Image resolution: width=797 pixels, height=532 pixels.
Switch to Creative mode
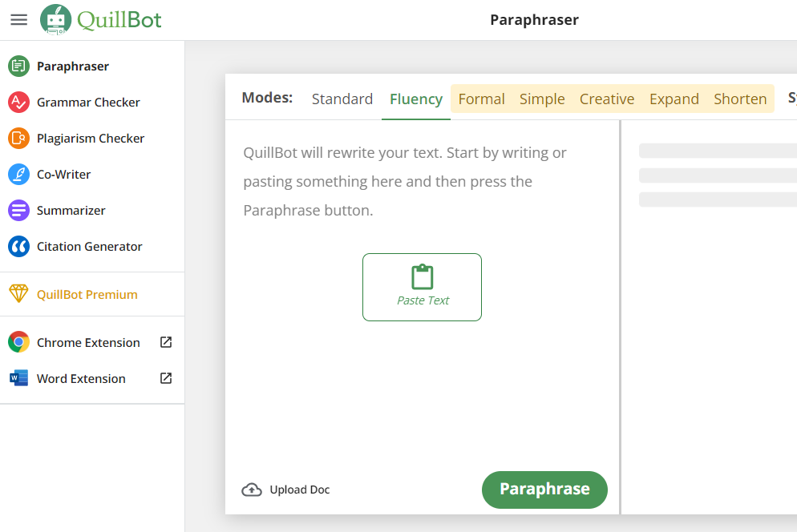tap(607, 99)
